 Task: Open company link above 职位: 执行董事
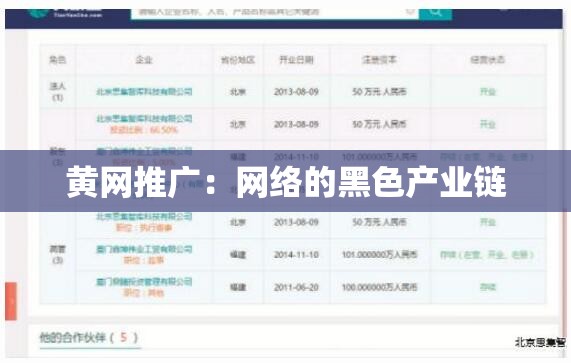[144, 217]
